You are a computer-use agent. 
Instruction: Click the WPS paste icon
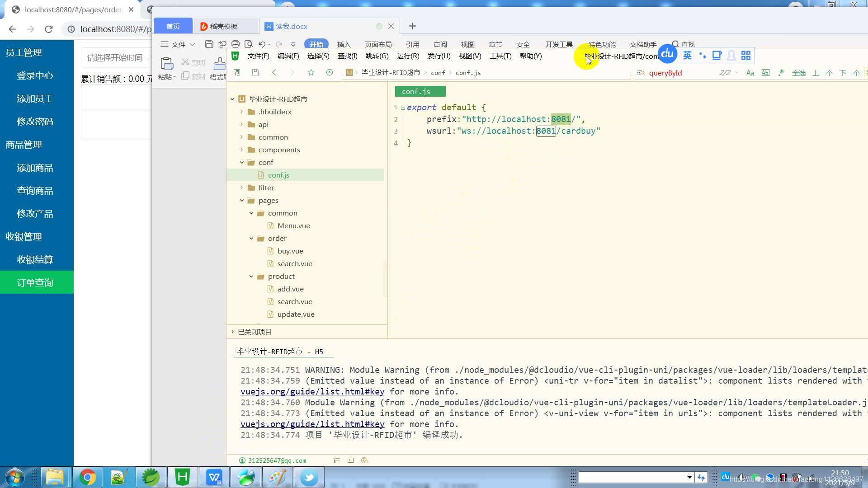(167, 64)
